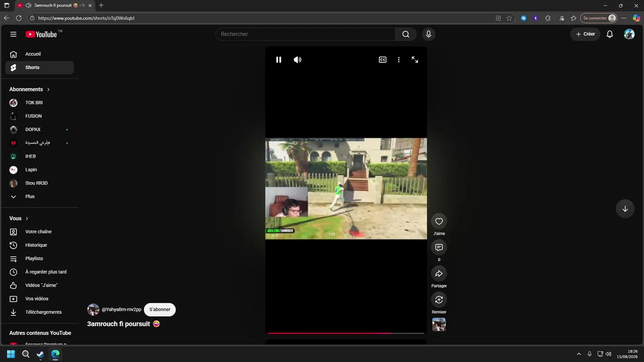Open the IHEB channel subscription

40,156
